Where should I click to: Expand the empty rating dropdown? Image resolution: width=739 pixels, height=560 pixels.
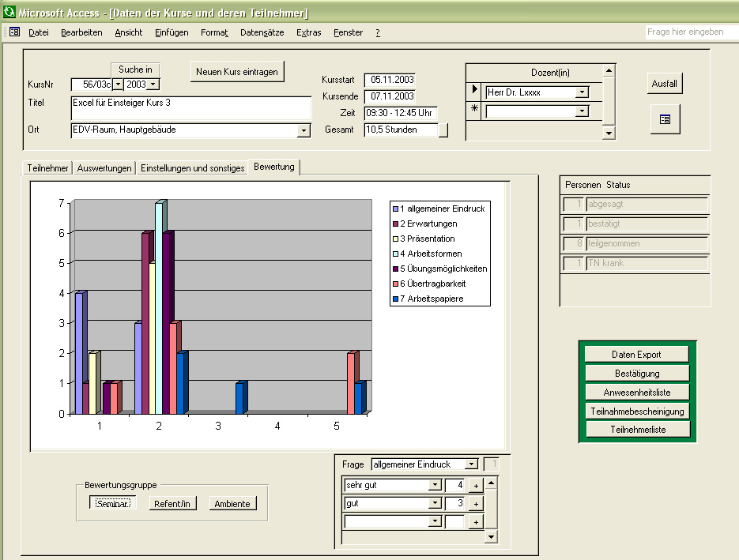435,521
